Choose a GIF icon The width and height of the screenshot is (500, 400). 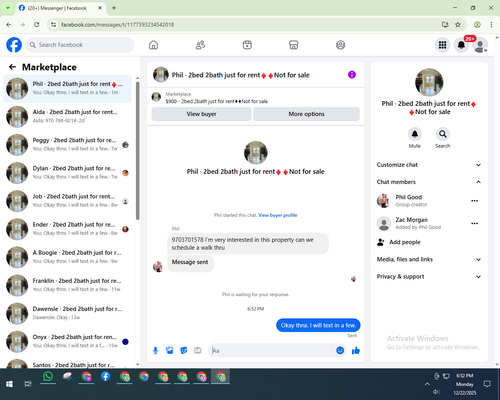click(x=198, y=350)
